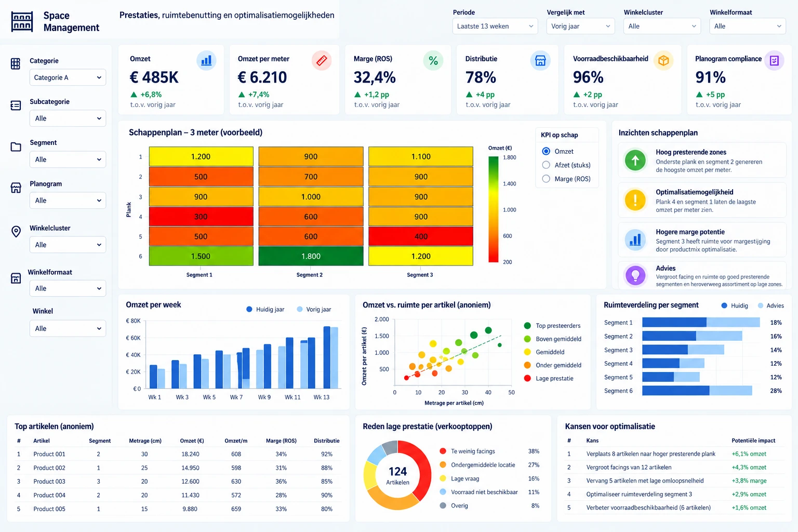This screenshot has height=532, width=798.
Task: Open the Periode dropdown Laatste 13 weken
Action: tap(495, 26)
